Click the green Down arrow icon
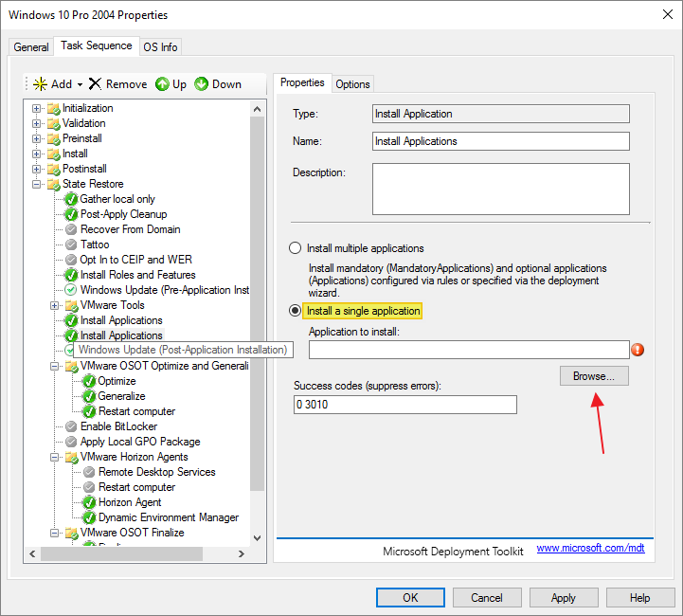Viewport: 683px width, 616px height. pyautogui.click(x=201, y=84)
